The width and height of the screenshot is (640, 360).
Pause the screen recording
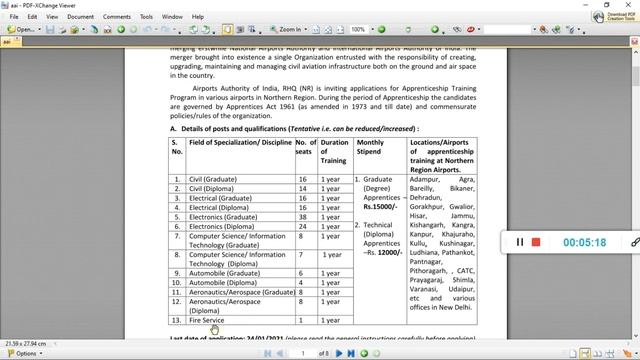click(x=520, y=242)
